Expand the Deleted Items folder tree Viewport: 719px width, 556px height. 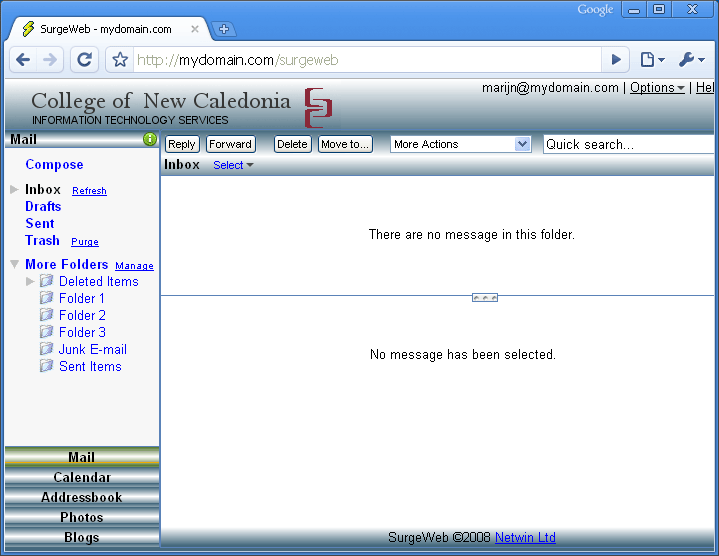[x=30, y=281]
